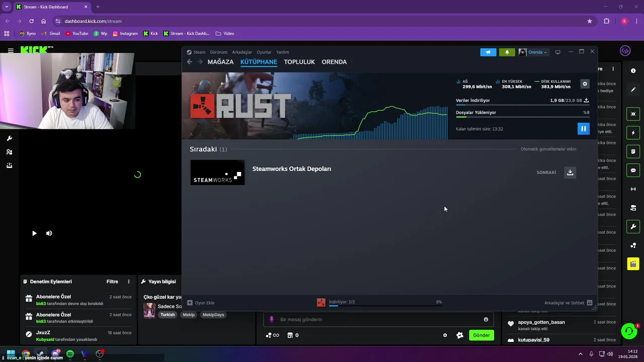The height and width of the screenshot is (362, 644).
Task: Open chat settings gear icon
Action: click(445, 335)
